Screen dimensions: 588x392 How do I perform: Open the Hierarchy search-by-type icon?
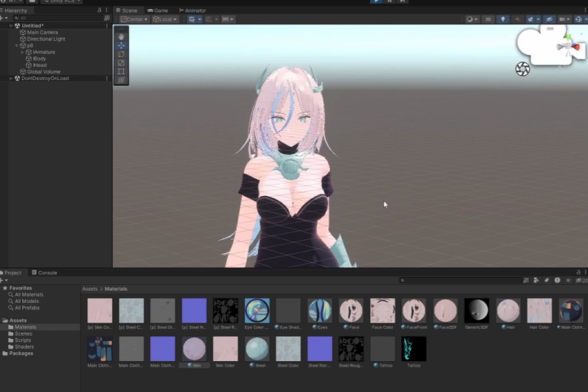[x=107, y=18]
